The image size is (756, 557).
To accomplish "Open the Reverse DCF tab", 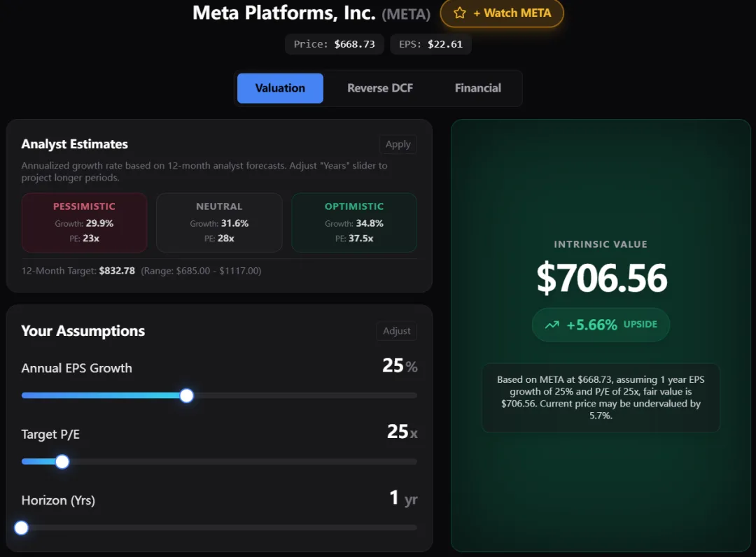I will pyautogui.click(x=380, y=88).
